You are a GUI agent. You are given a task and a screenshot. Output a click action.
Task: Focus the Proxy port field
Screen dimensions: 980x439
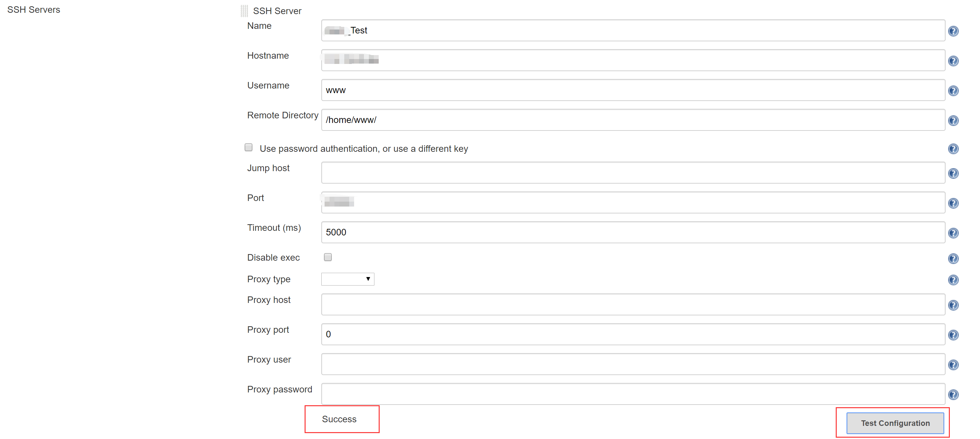point(633,334)
